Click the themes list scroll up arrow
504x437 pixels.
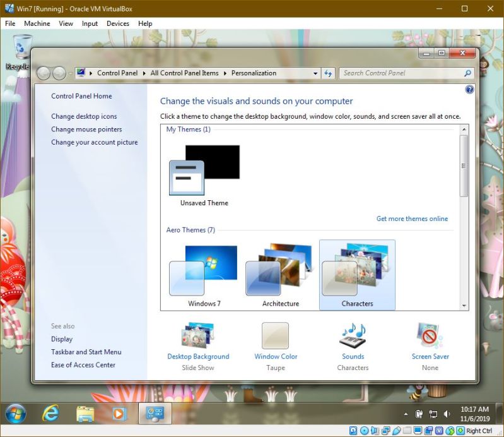click(x=464, y=129)
